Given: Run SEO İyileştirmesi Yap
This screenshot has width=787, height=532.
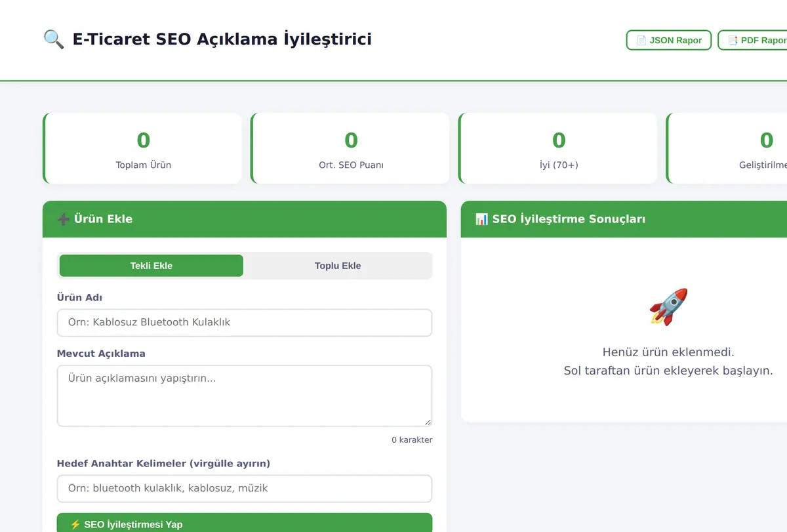Looking at the screenshot, I should 245,523.
